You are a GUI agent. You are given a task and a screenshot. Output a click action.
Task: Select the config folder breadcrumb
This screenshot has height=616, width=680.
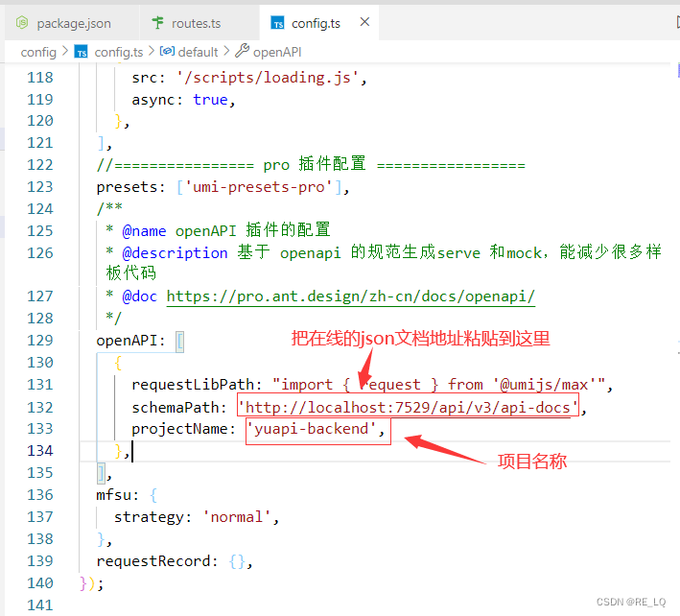click(38, 52)
